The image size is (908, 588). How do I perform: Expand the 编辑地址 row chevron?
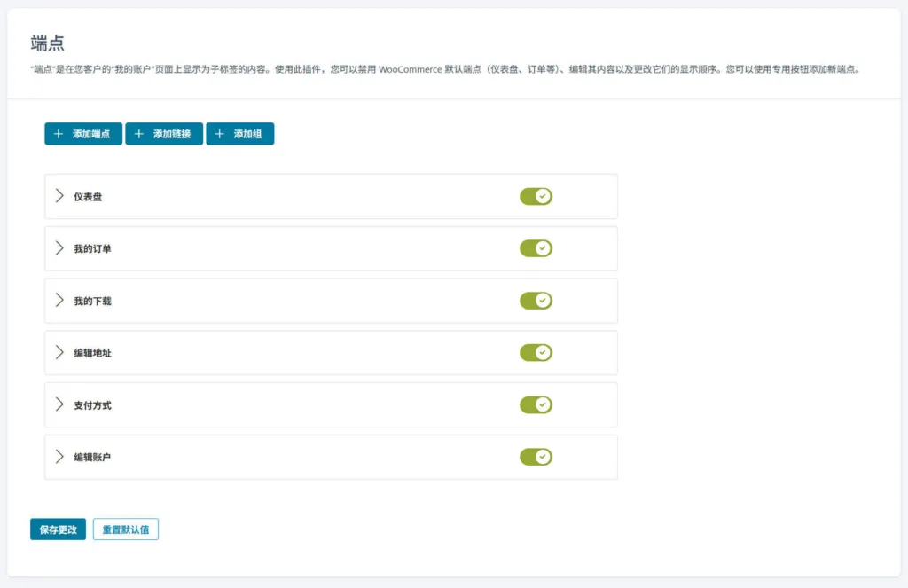click(60, 352)
